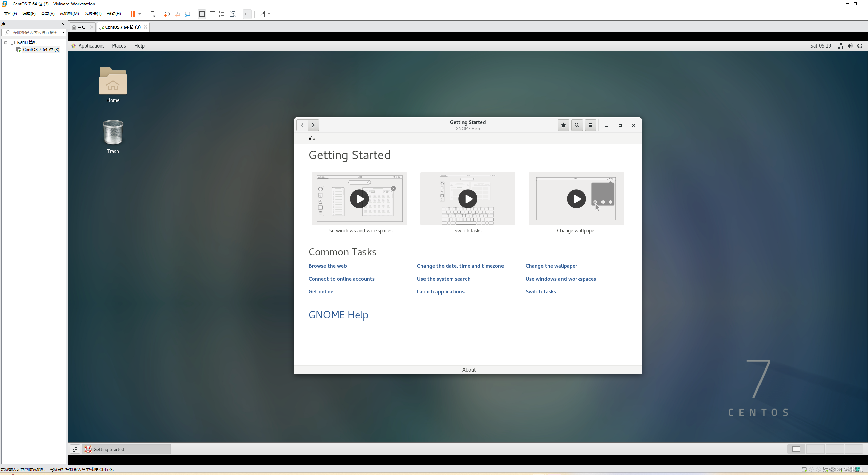Open the 虚拟机(M) menu
Image resolution: width=868 pixels, height=475 pixels.
pos(69,14)
